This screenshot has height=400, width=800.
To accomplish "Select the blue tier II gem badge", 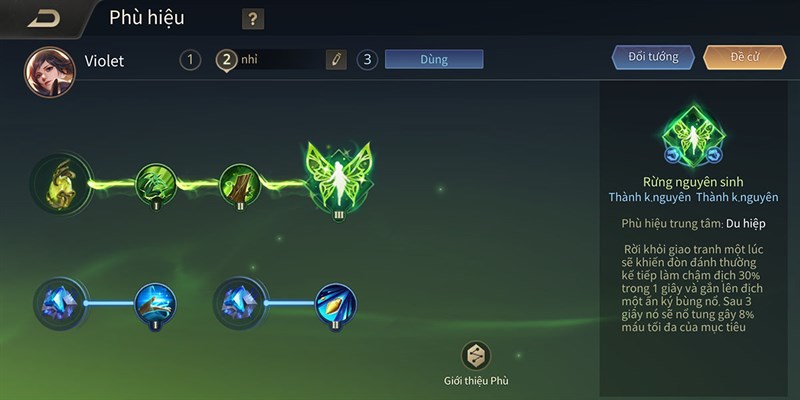I will 336,304.
